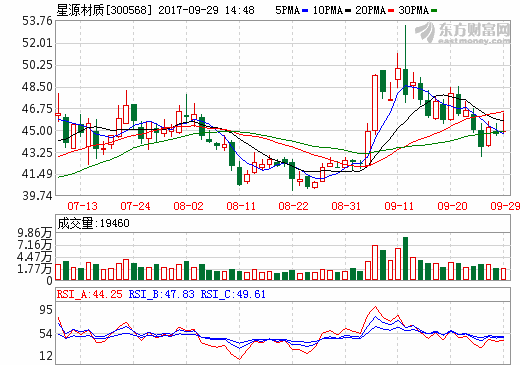The width and height of the screenshot is (520, 365).
Task: Click the 39.74 price axis label
Action: coord(37,196)
